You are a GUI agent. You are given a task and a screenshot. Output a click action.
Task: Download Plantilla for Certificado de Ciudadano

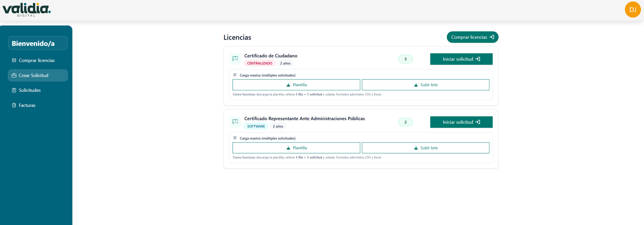296,85
